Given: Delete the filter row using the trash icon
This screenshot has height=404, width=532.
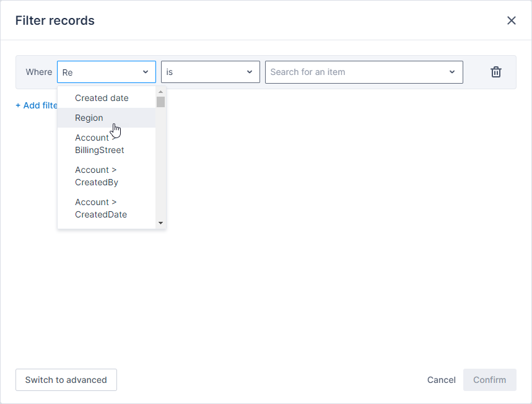Looking at the screenshot, I should click(495, 72).
